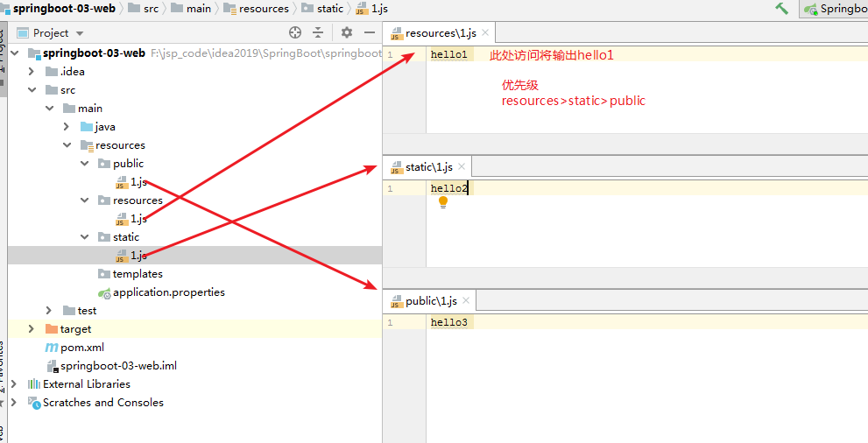Screen dimensions: 868x443
Task: Click the collapse all icon in Project panel
Action: pyautogui.click(x=318, y=32)
